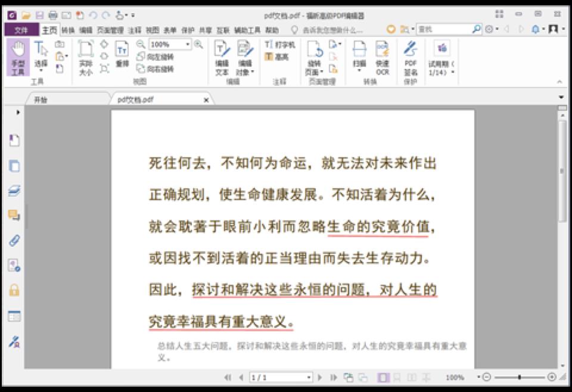
Task: Go to the previous page arrow
Action: [241, 378]
